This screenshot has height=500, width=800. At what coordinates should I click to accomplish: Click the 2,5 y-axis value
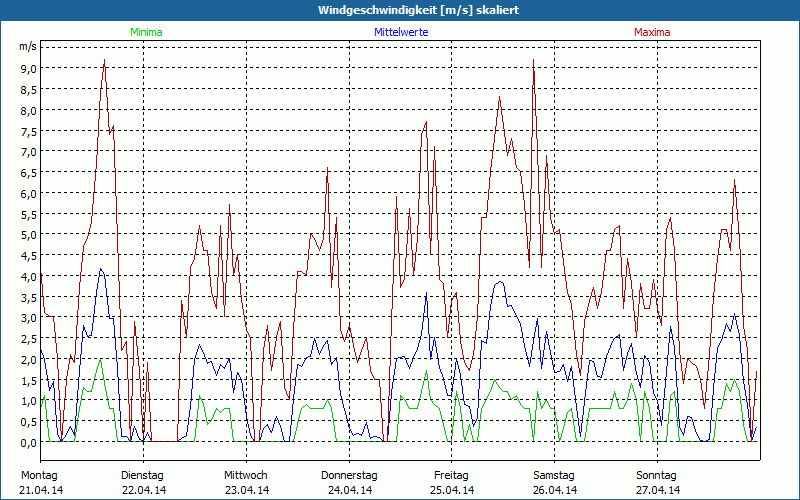click(29, 339)
